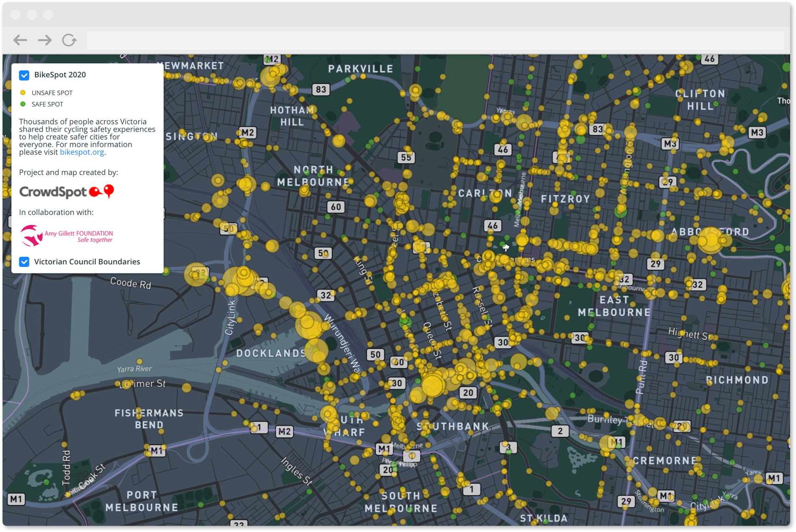796x532 pixels.
Task: Select the yellow Unsafe Spot legend dot
Action: (x=23, y=93)
